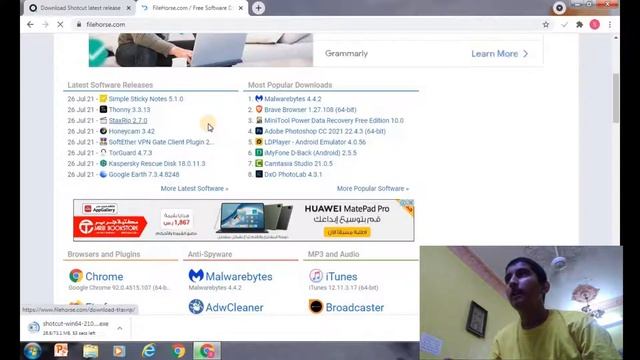Image resolution: width=640 pixels, height=360 pixels.
Task: Open Google Earth 7.3.4.8248 link
Action: pyautogui.click(x=144, y=174)
